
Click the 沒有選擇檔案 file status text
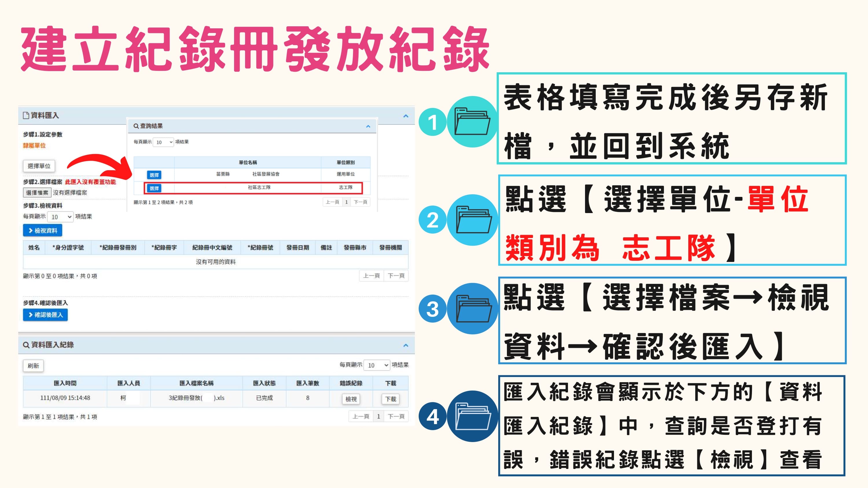[x=70, y=193]
